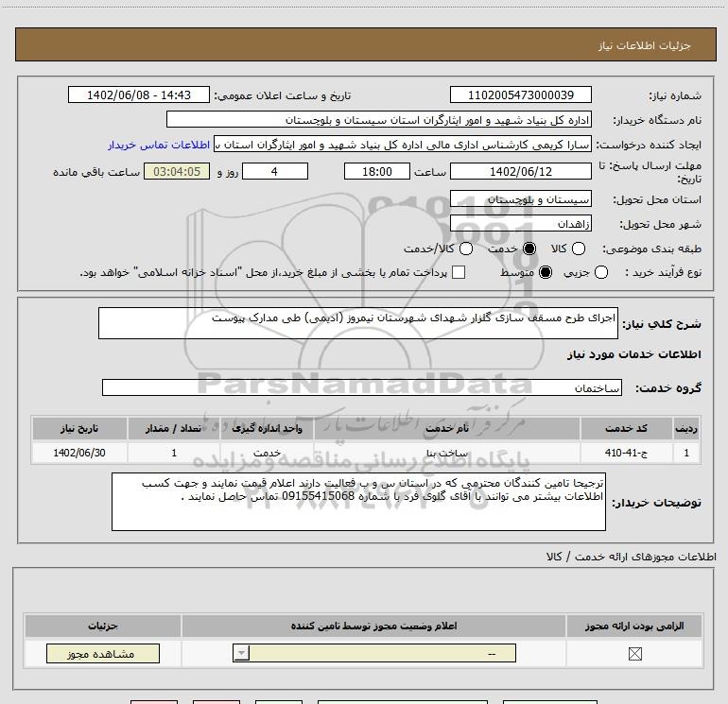Image resolution: width=728 pixels, height=704 pixels.
Task: Open buyer contact information link
Action: (x=159, y=145)
